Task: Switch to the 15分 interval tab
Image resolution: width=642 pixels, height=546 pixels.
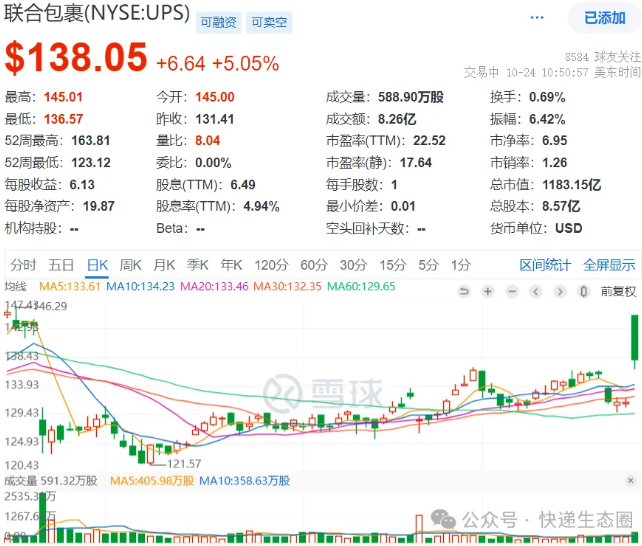Action: point(393,265)
